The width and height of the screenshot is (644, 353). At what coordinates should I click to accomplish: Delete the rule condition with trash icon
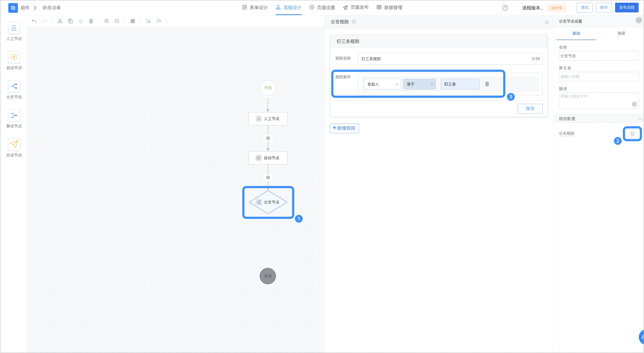coord(487,84)
